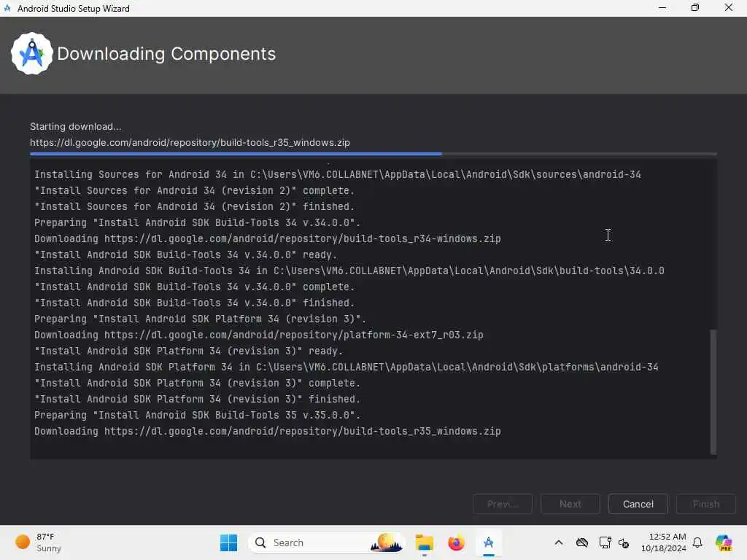747x560 pixels.
Task: Click 'Installing Android SDK Build-Tools 34' path line
Action: 349,271
